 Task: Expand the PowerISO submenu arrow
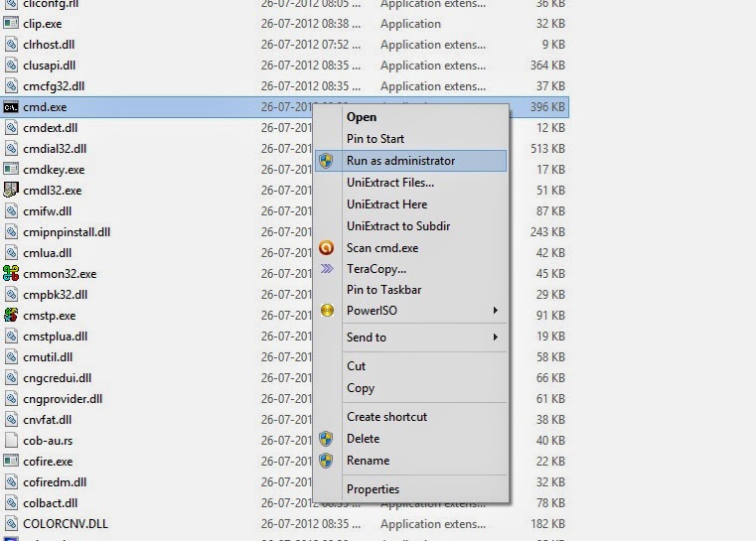tap(495, 311)
